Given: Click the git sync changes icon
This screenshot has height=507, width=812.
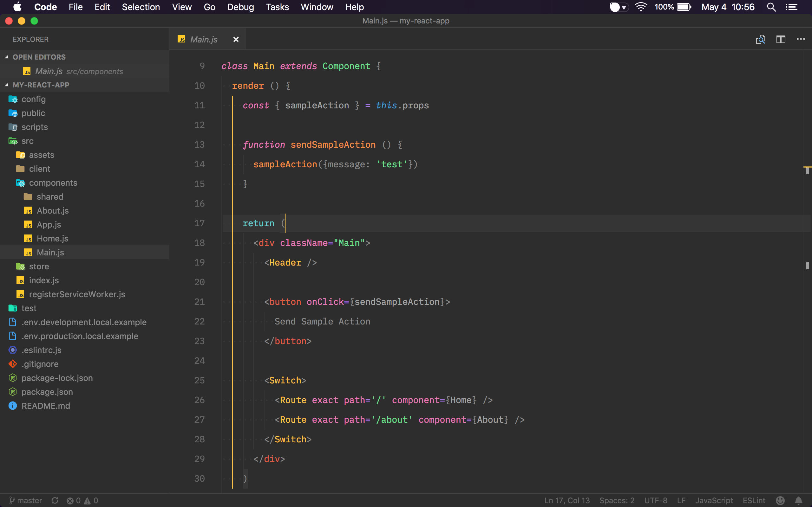Looking at the screenshot, I should point(55,500).
